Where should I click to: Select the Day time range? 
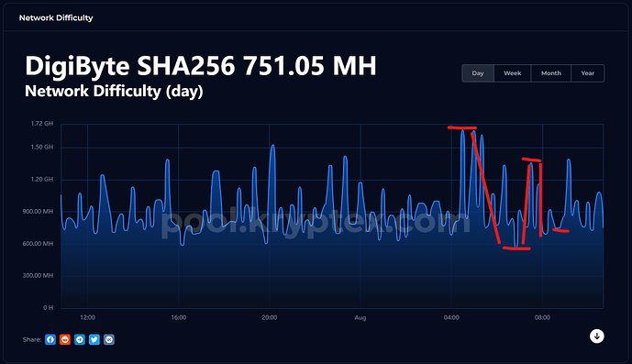click(478, 73)
